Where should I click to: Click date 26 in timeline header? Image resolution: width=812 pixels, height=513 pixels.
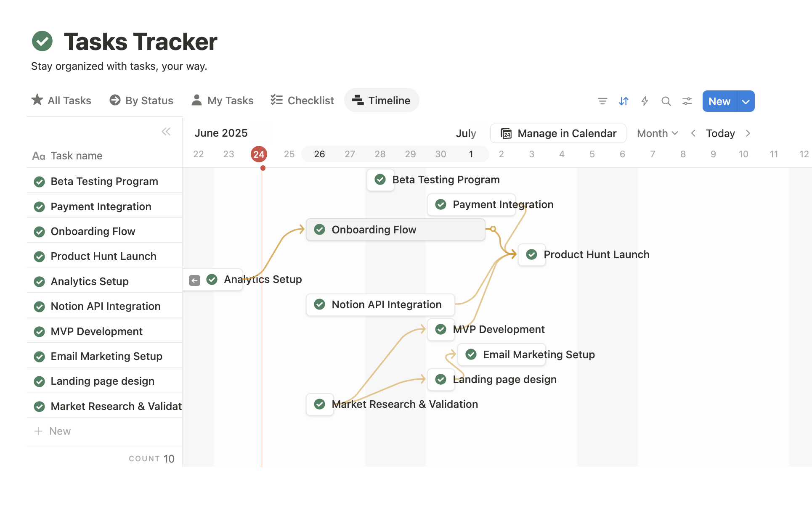coord(320,154)
